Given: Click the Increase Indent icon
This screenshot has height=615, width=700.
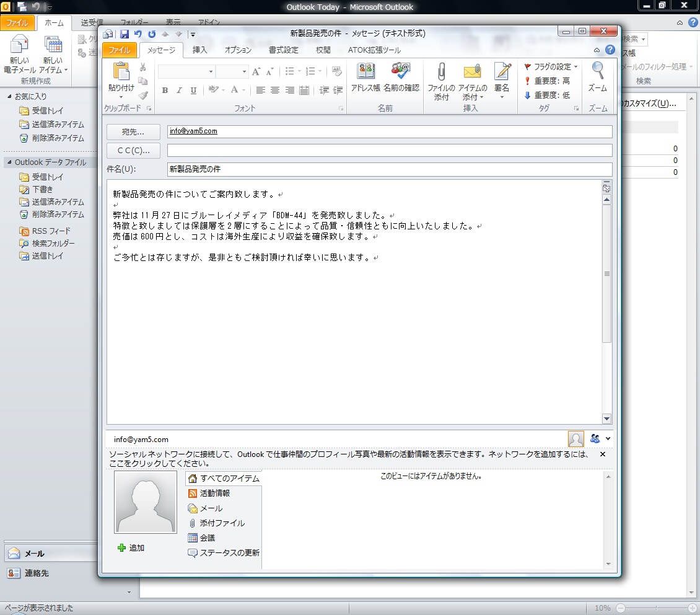Looking at the screenshot, I should [x=338, y=91].
